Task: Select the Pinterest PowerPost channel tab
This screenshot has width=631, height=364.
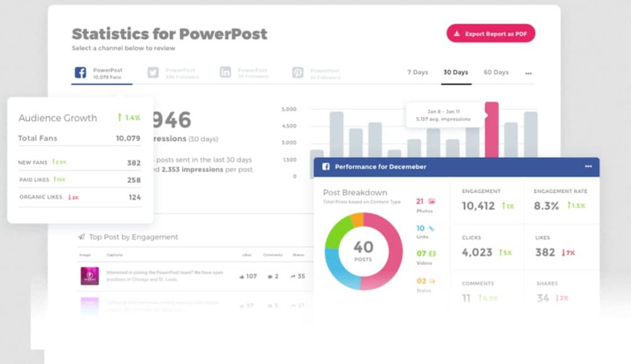Action: click(x=316, y=73)
